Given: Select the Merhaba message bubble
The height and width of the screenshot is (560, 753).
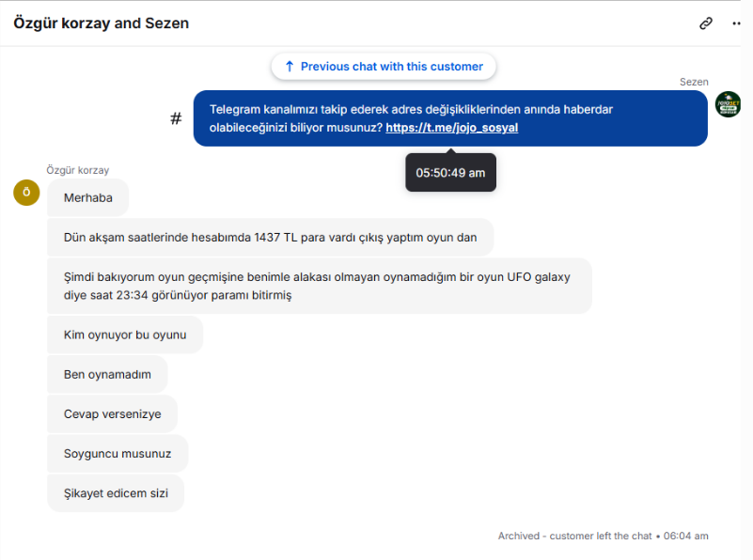Looking at the screenshot, I should pyautogui.click(x=87, y=197).
